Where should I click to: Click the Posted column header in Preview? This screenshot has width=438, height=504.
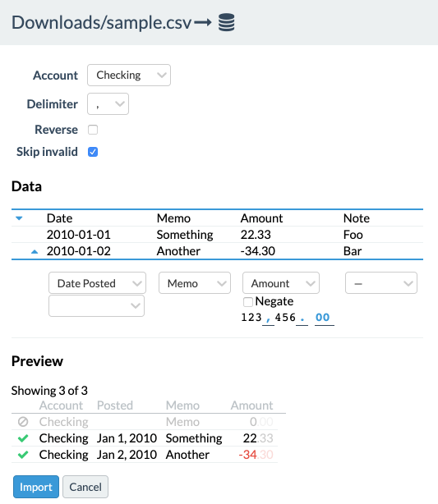click(x=115, y=405)
